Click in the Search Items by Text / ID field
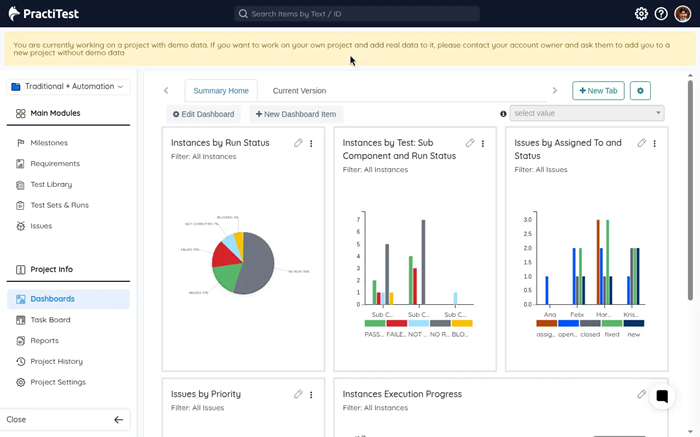 [357, 14]
